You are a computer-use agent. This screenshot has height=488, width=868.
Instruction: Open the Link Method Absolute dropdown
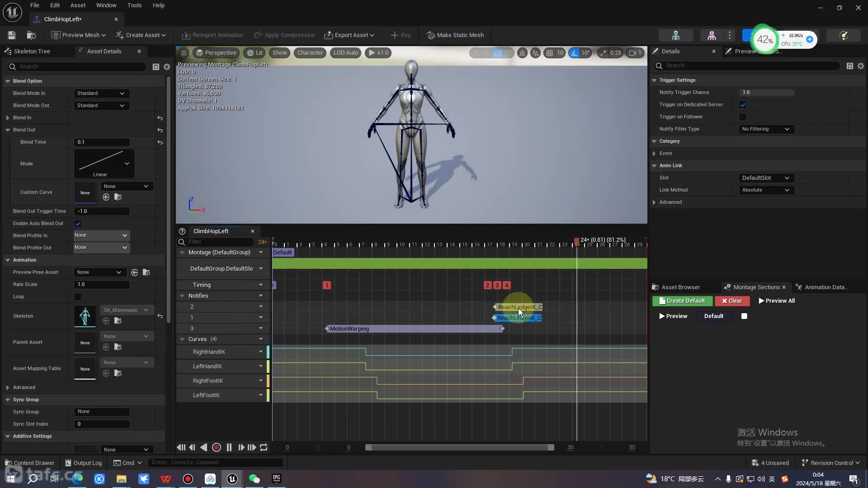click(766, 190)
